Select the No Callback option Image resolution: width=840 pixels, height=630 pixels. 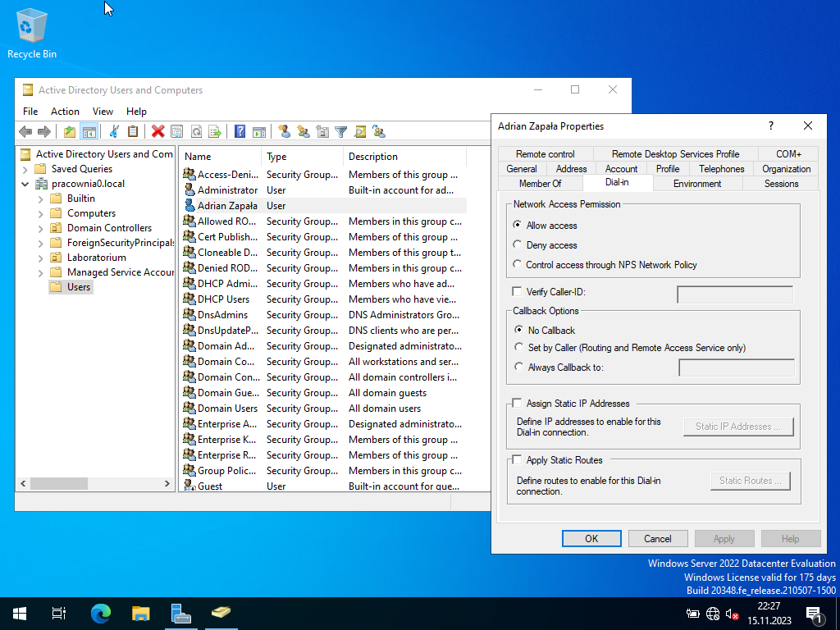pos(518,330)
